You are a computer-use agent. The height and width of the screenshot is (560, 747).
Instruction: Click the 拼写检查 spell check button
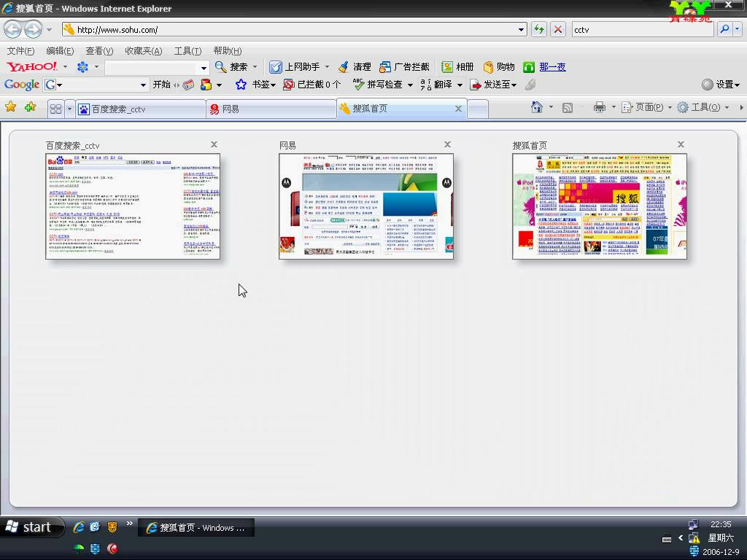pos(378,85)
